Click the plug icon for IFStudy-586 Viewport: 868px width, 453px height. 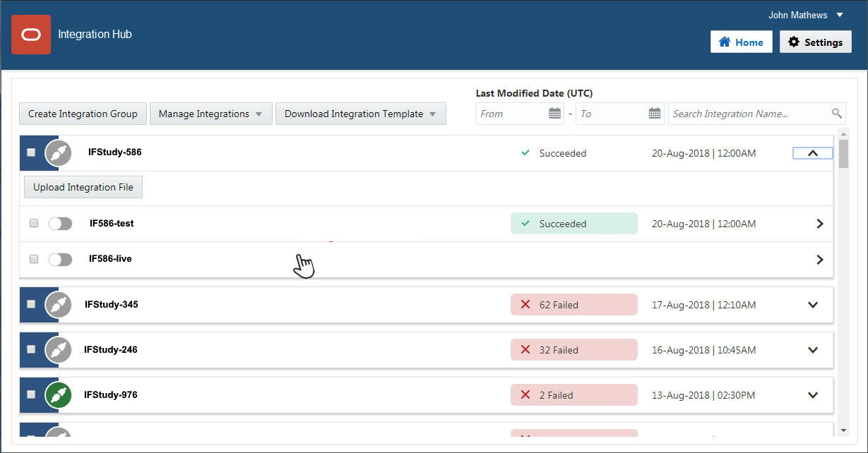(x=58, y=153)
